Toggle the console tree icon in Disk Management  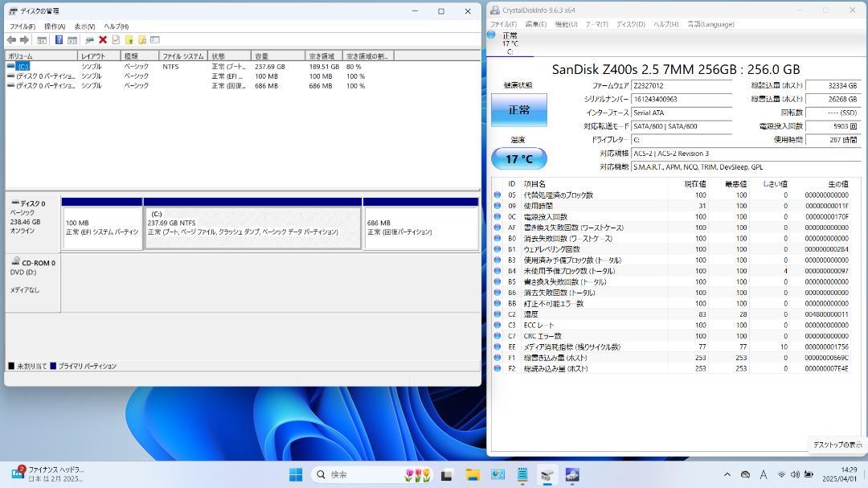pos(42,40)
